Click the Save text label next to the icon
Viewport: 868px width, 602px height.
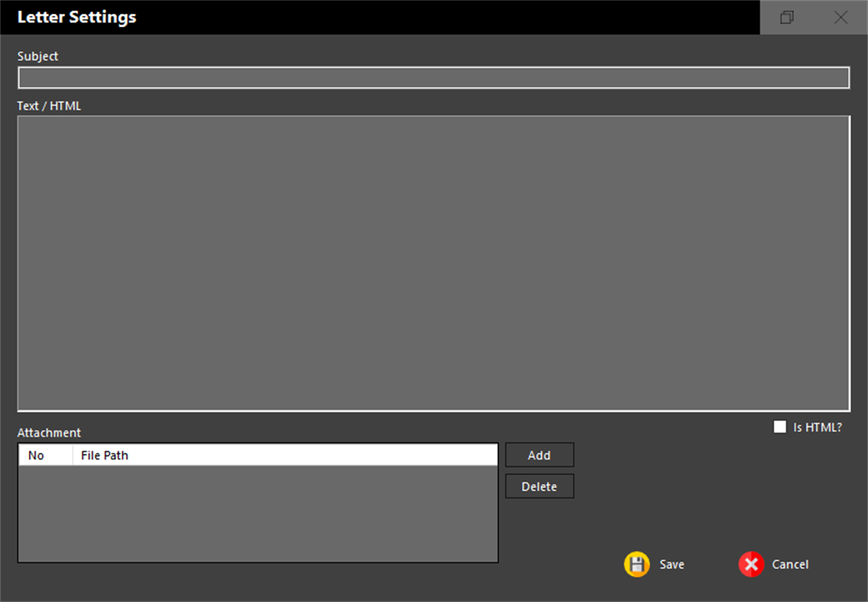(671, 564)
